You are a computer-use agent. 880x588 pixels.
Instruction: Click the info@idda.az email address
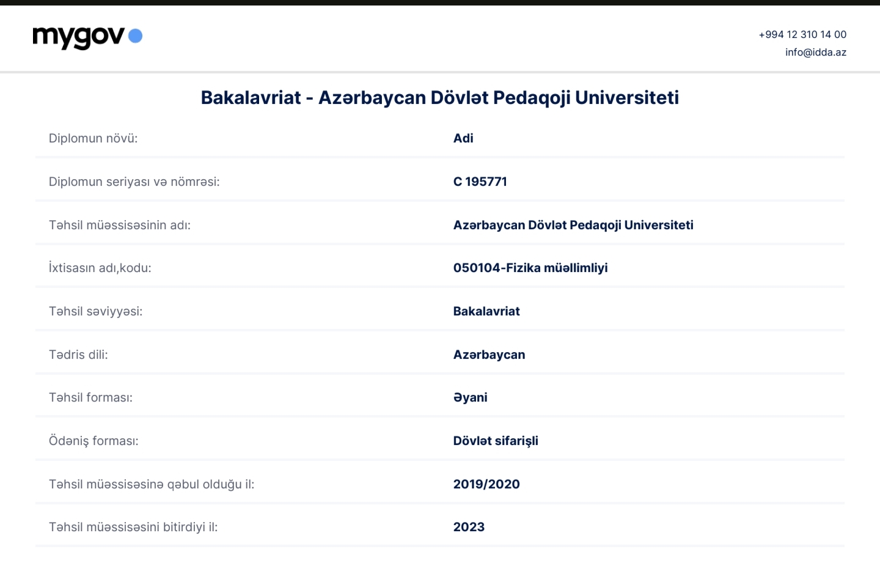[815, 53]
